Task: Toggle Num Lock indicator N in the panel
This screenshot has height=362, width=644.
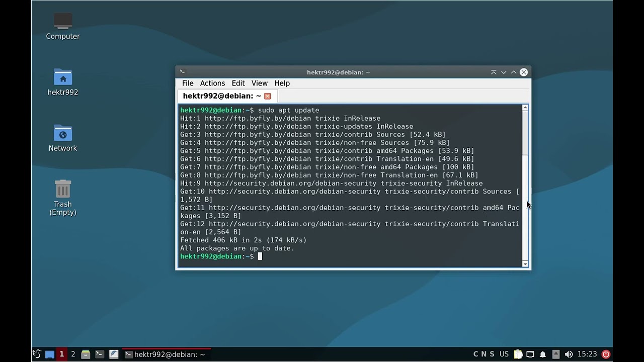Action: [x=484, y=354]
